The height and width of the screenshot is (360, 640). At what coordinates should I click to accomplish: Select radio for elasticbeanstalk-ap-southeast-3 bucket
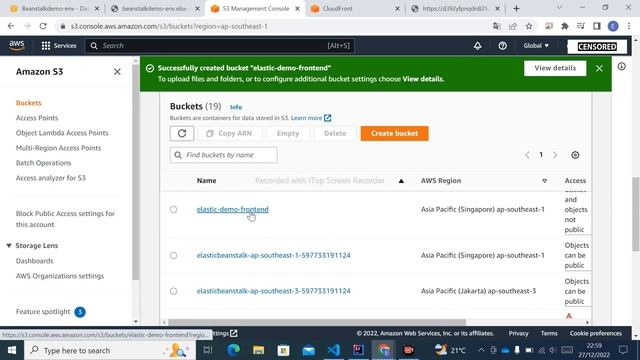click(x=173, y=291)
